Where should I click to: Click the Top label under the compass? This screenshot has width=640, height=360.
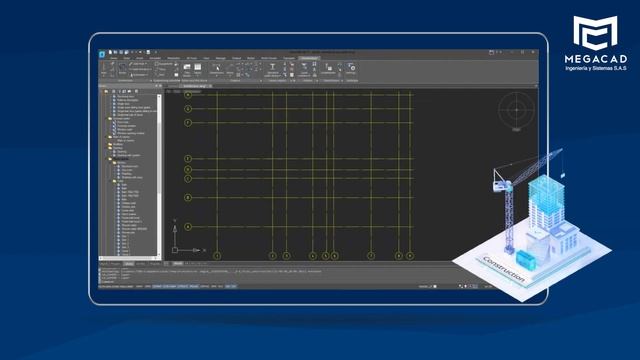click(516, 129)
